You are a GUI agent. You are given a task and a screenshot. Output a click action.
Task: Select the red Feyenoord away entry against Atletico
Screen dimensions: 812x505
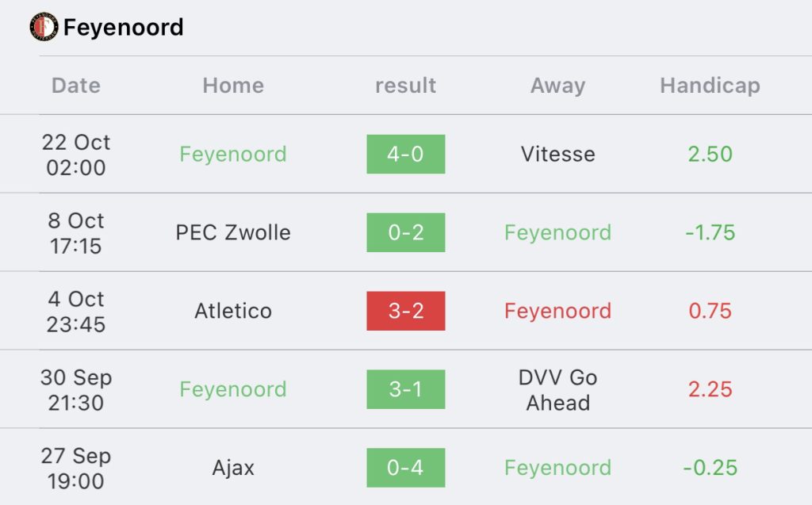(558, 312)
